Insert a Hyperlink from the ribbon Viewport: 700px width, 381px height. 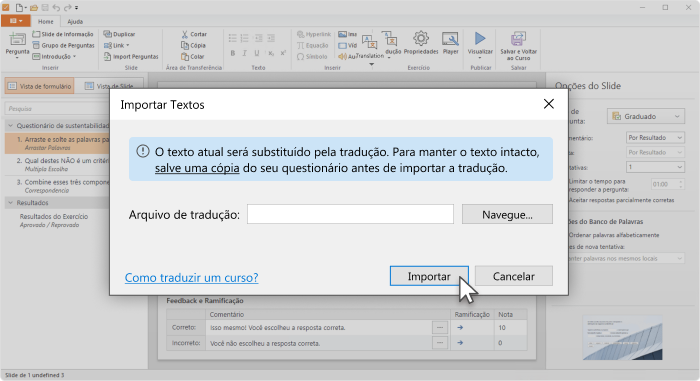pyautogui.click(x=314, y=34)
